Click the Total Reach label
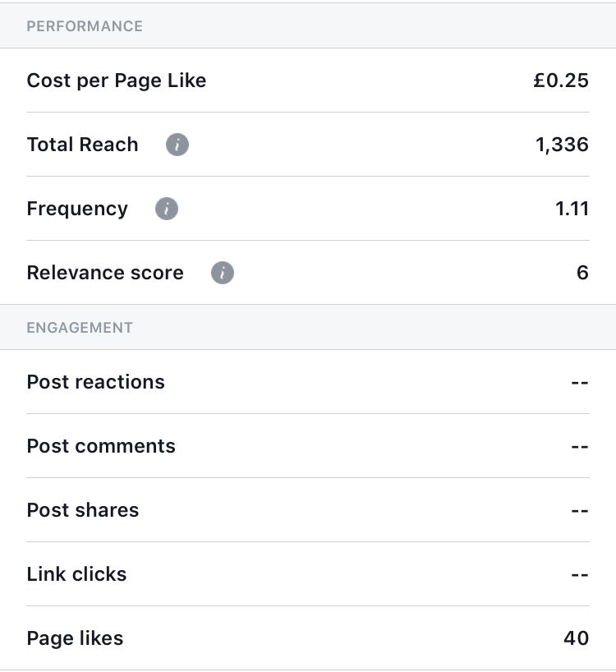Viewport: 616px width, 672px height. [x=83, y=145]
